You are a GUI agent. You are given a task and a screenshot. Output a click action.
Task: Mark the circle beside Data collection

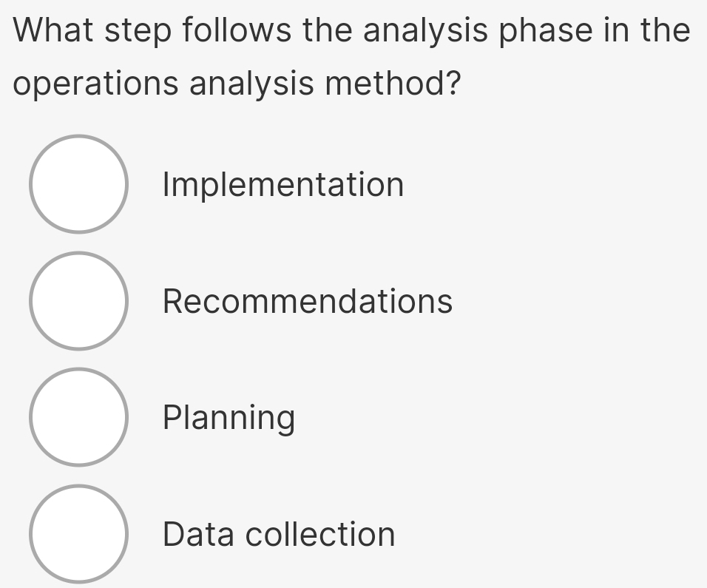[x=78, y=533]
